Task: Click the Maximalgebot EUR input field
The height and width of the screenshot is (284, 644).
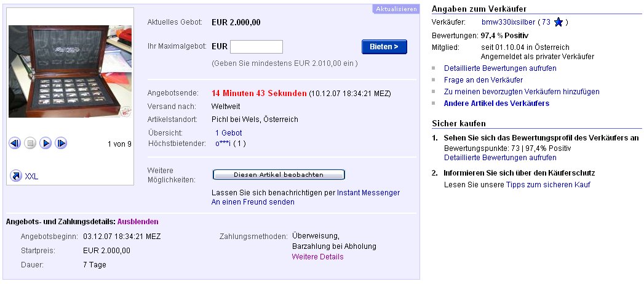Action: click(256, 47)
